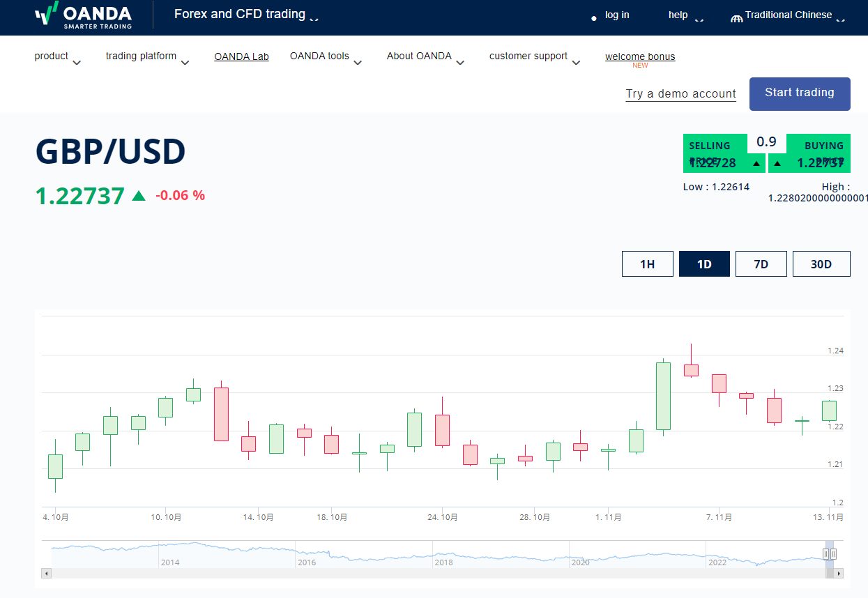
Task: Click the globe icon beside Traditional Chinese
Action: tap(736, 15)
